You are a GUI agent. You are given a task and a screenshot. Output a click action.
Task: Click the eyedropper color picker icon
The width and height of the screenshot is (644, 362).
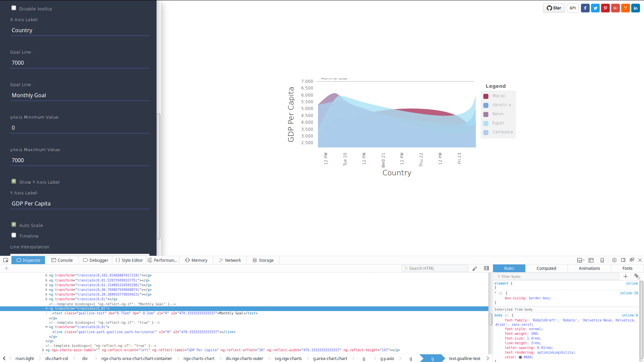[475, 268]
